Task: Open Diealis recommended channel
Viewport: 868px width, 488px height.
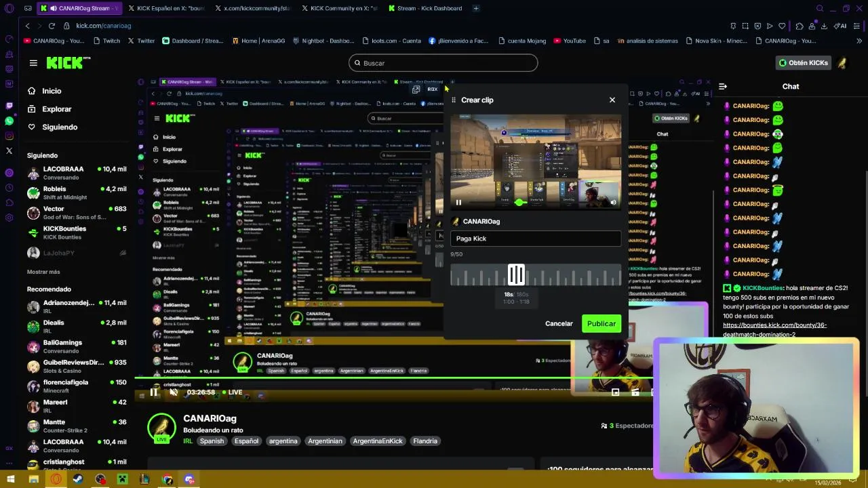Action: pos(77,327)
